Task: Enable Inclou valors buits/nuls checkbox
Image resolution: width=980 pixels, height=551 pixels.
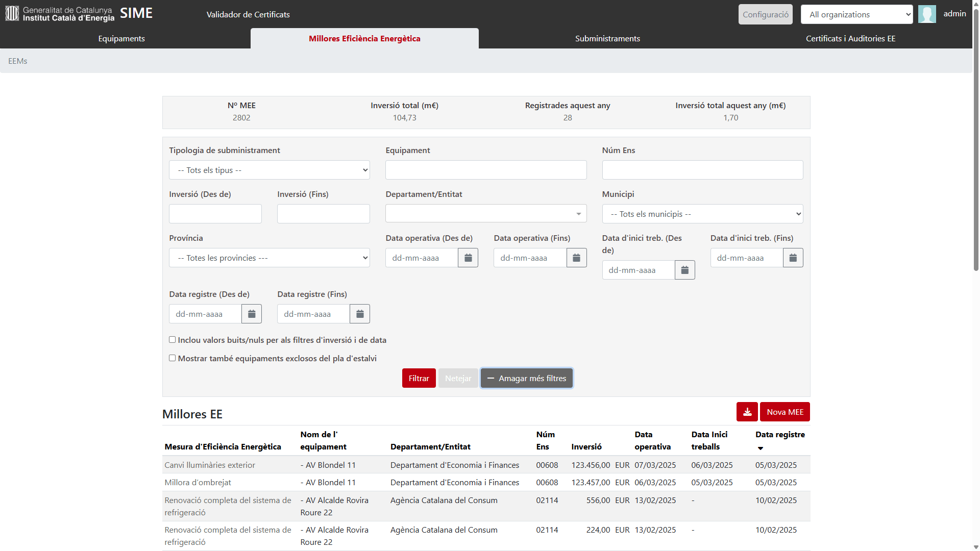Action: [x=173, y=340]
